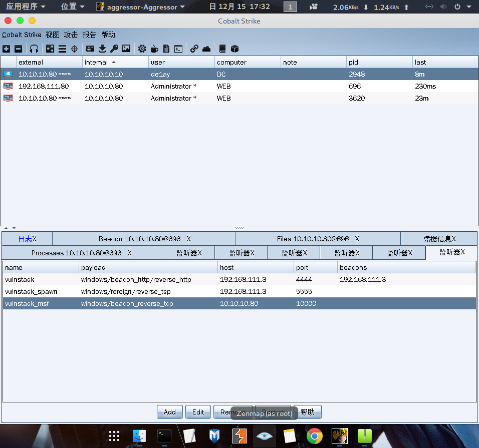Open the 帮助 menu in the menu bar

pos(108,35)
